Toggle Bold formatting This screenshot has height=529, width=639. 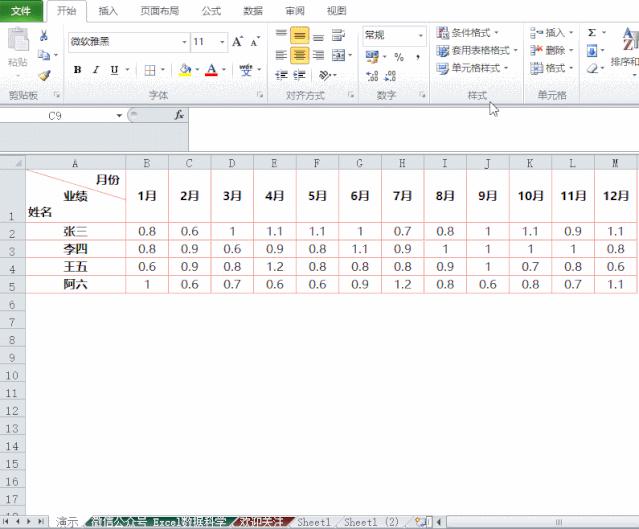77,70
